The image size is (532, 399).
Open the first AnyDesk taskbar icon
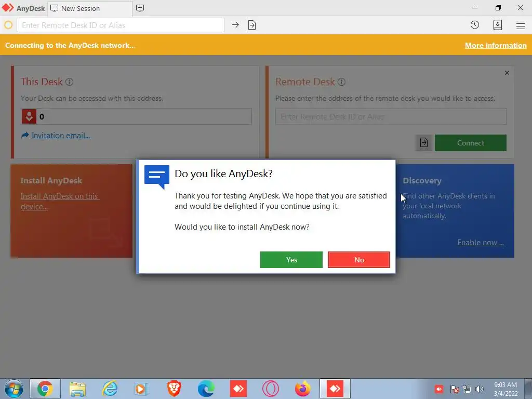tap(238, 389)
